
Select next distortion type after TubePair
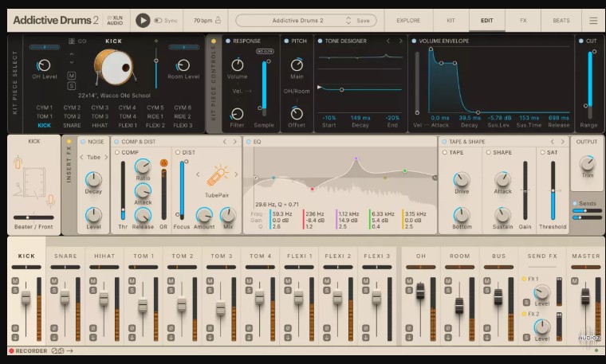(236, 174)
